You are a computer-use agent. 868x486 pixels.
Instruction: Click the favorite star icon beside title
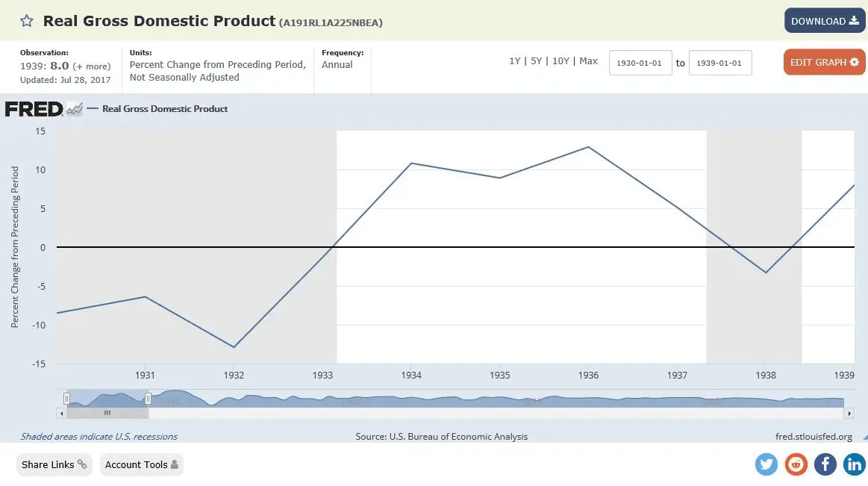[27, 21]
